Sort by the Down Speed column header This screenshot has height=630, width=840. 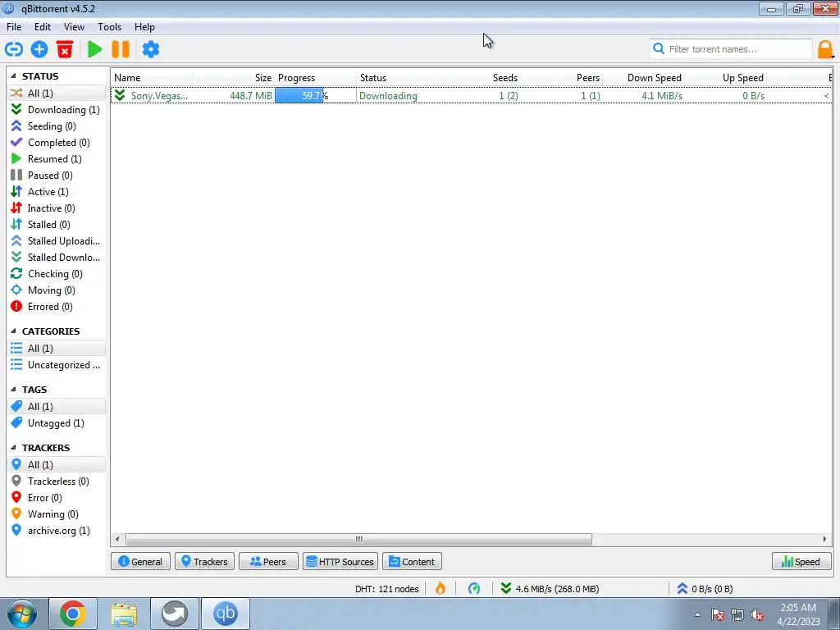click(x=644, y=78)
